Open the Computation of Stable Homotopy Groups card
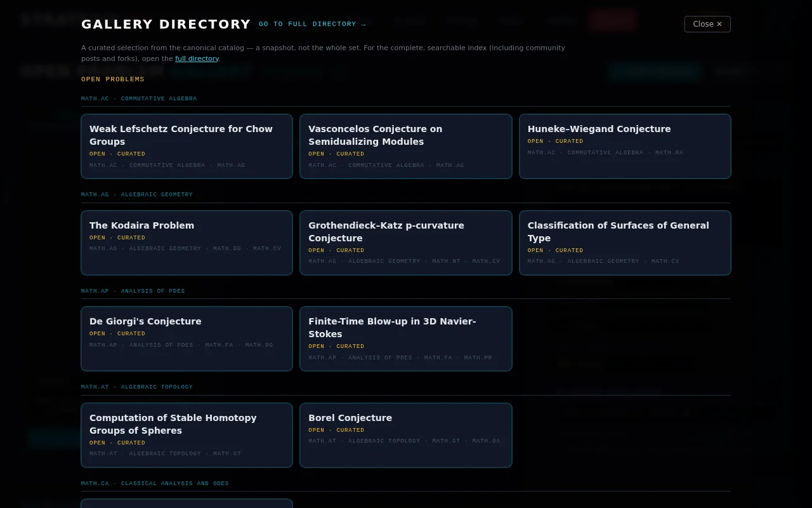The image size is (812, 508). click(x=187, y=435)
